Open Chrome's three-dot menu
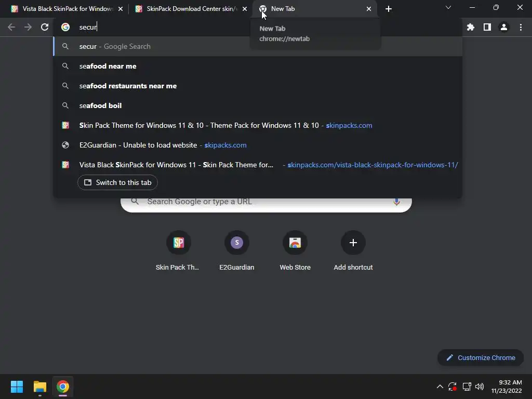The height and width of the screenshot is (399, 532). click(x=521, y=27)
